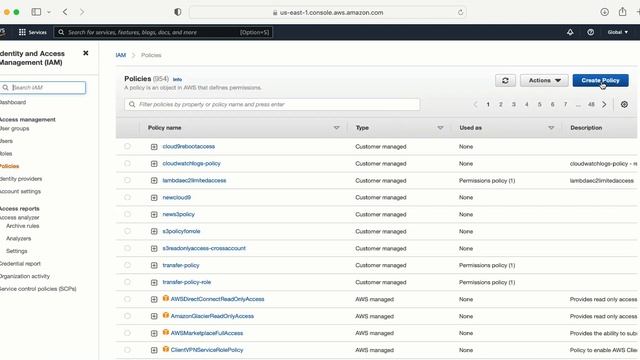Image resolution: width=640 pixels, height=360 pixels.
Task: Open Organization activity in sidebar
Action: pyautogui.click(x=25, y=276)
